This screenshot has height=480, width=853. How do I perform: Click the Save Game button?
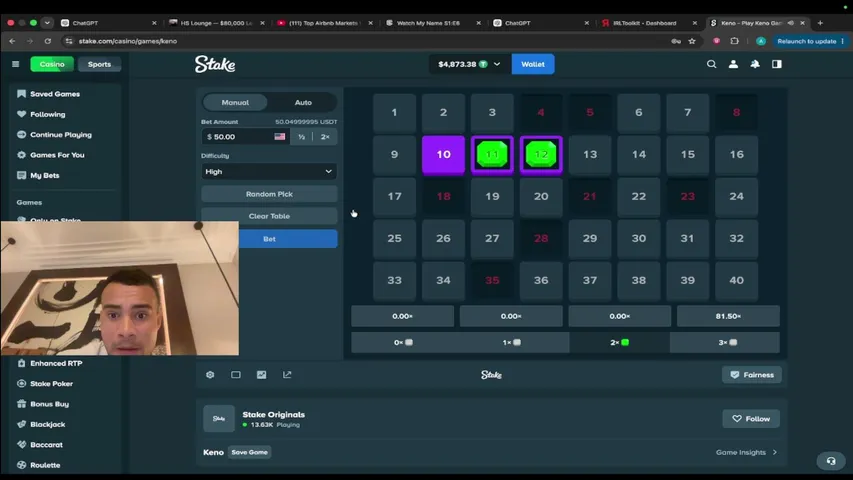[x=250, y=452]
